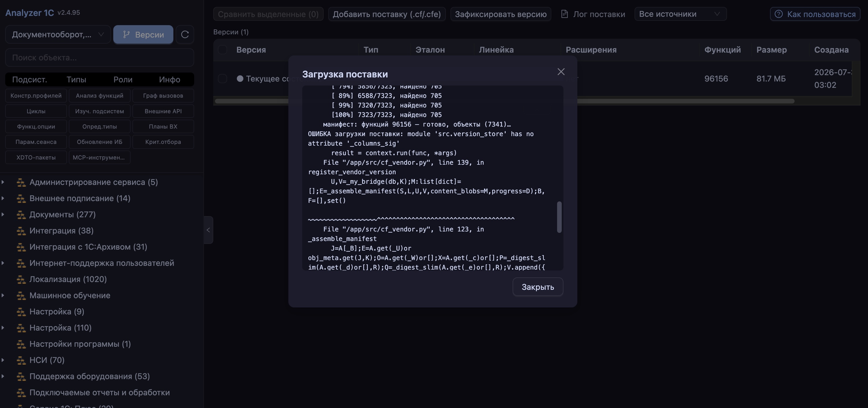The width and height of the screenshot is (868, 408).
Task: Close the Загрузка поставки dialog with X
Action: tap(561, 72)
